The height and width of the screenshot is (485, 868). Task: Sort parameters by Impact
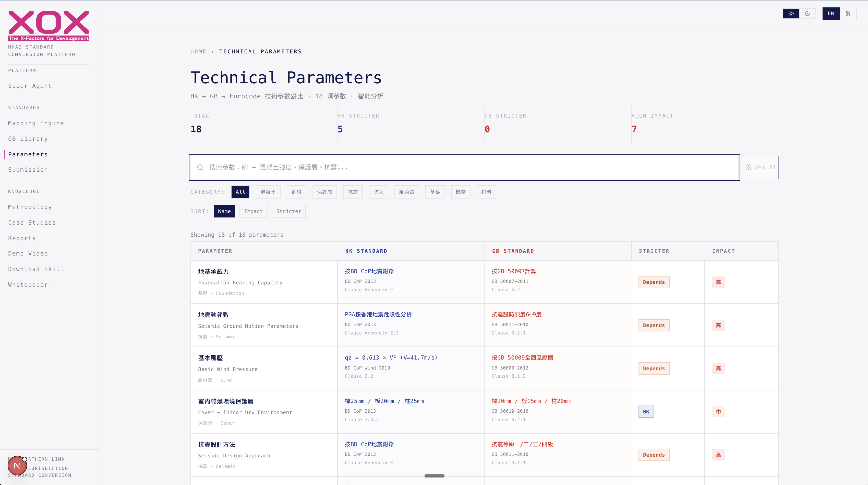tap(254, 211)
